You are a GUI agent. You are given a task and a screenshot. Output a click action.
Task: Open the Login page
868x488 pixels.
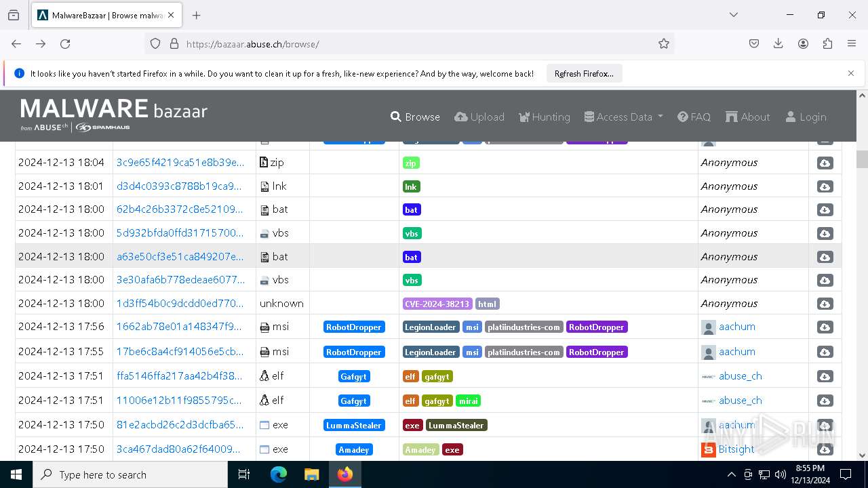806,117
